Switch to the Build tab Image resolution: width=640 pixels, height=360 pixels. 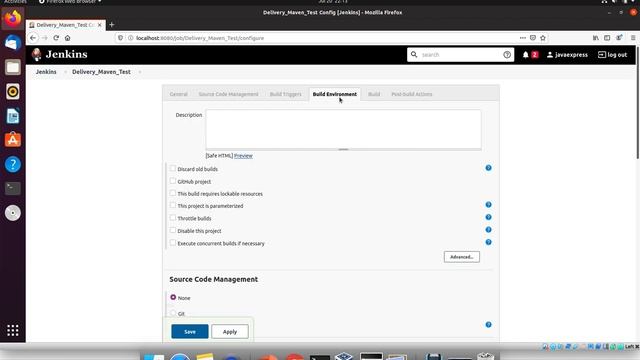click(374, 94)
